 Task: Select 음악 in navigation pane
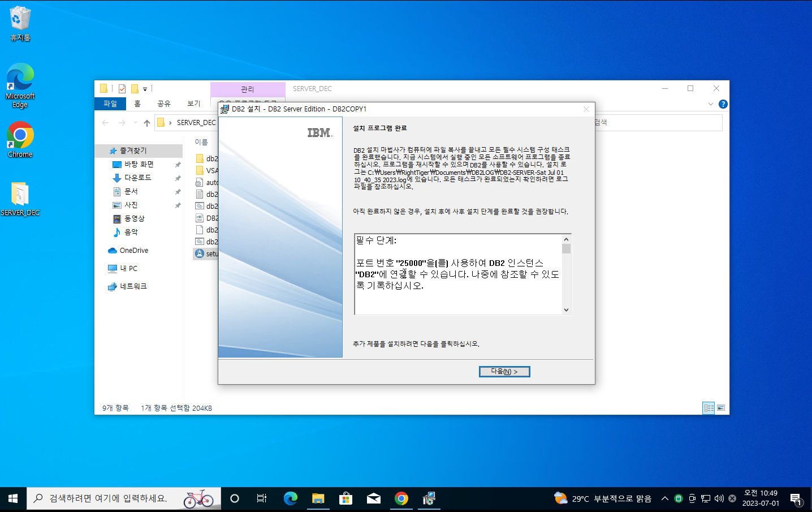point(131,232)
